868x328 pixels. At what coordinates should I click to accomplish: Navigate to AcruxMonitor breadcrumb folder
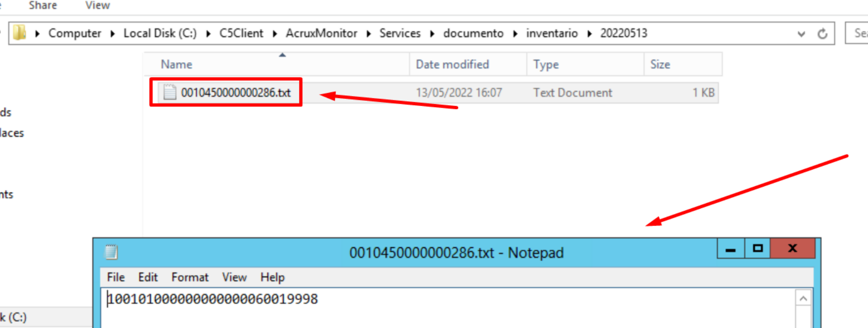pyautogui.click(x=321, y=33)
